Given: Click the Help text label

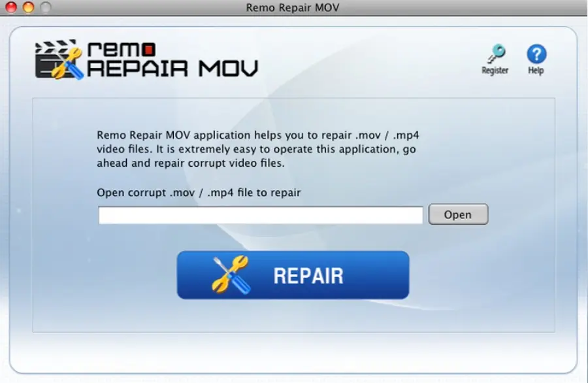Looking at the screenshot, I should tap(536, 71).
